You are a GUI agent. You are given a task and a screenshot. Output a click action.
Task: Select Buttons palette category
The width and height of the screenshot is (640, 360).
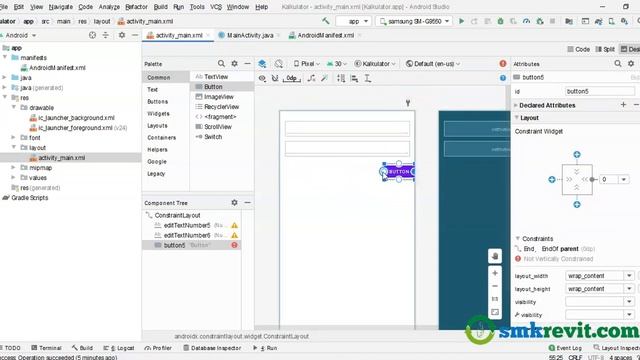pos(158,102)
